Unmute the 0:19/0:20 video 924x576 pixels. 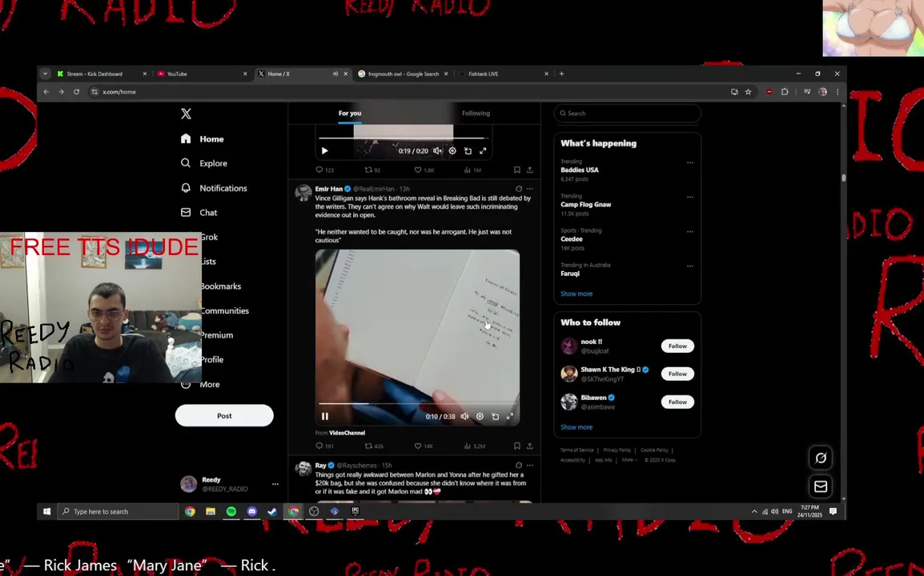(x=437, y=150)
